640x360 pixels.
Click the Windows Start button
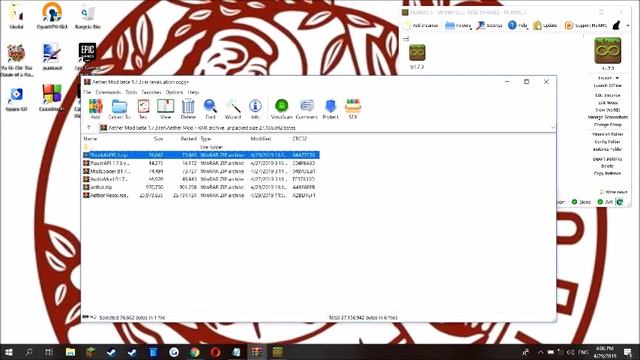click(x=8, y=352)
